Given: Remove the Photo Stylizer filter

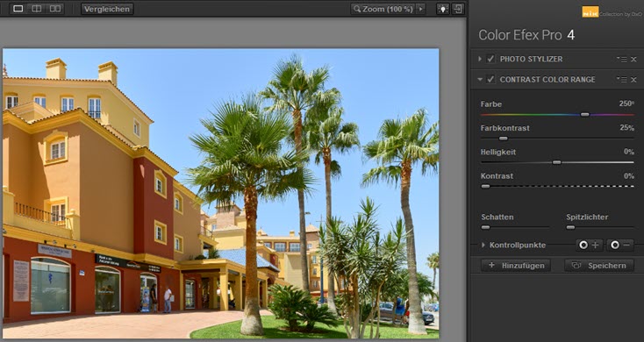Looking at the screenshot, I should (633, 59).
